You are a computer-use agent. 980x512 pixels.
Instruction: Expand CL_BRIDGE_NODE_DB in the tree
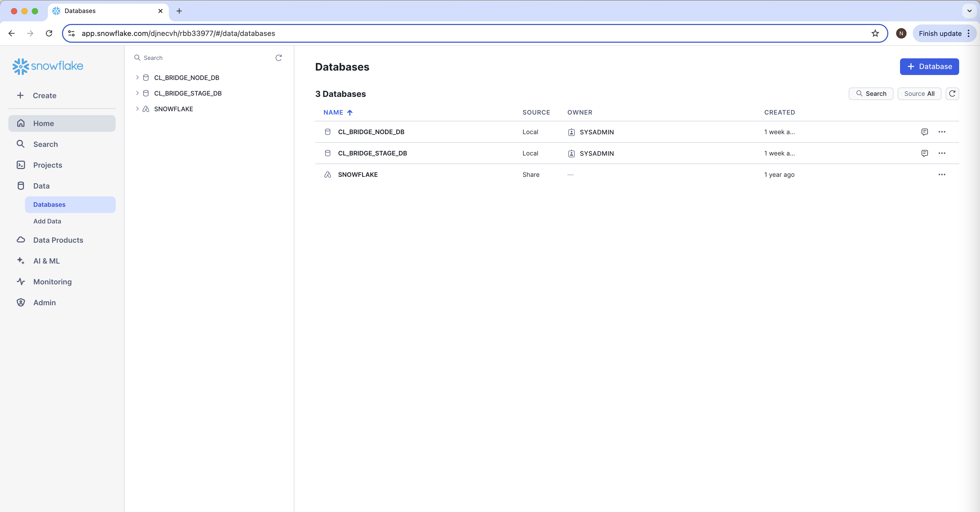coord(137,78)
